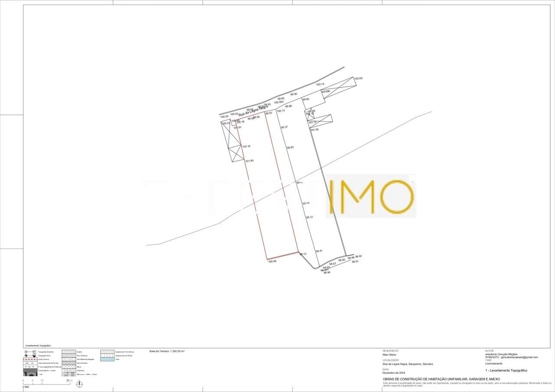Click the red dashed Limite Terreno legend swatch
Viewport: 555px width, 392px height.
tap(30, 360)
